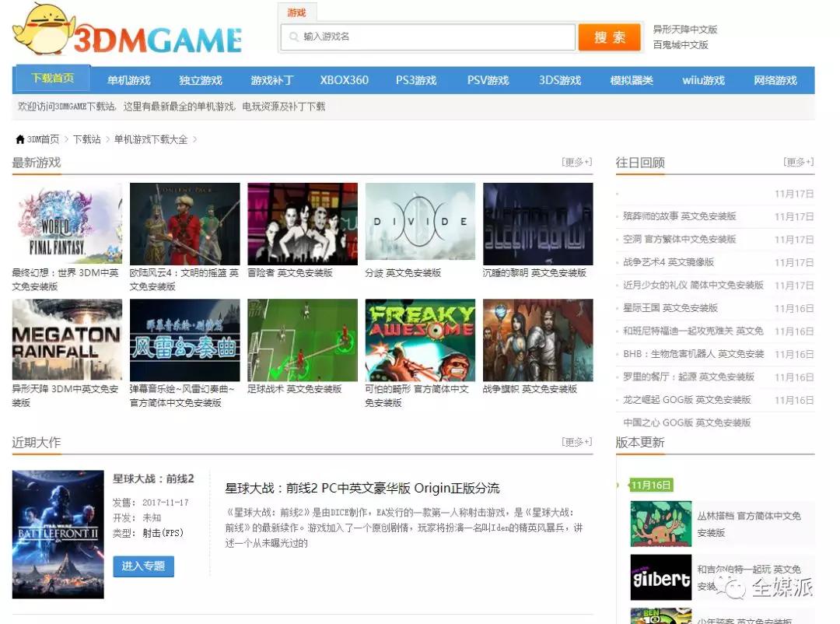This screenshot has height=624, width=840.
Task: Open 独立游戏 navigation item
Action: (201, 80)
